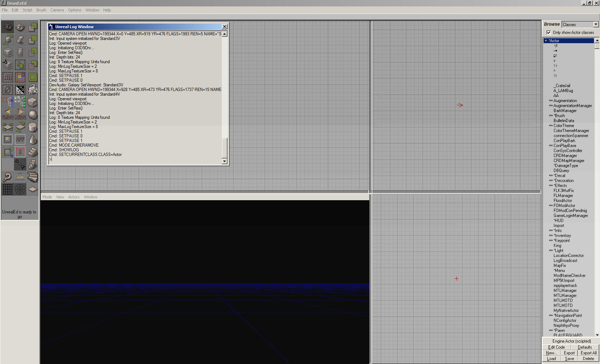
Task: Open the Script menu
Action: pyautogui.click(x=27, y=10)
